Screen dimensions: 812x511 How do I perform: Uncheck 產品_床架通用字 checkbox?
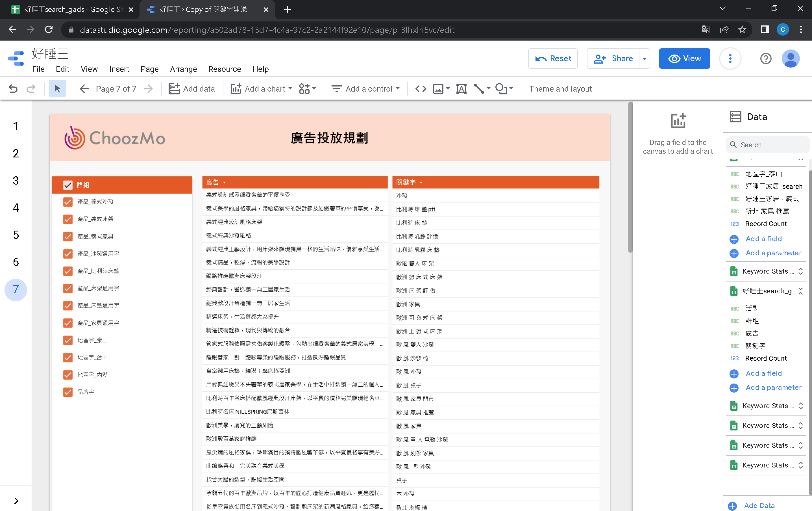[68, 288]
